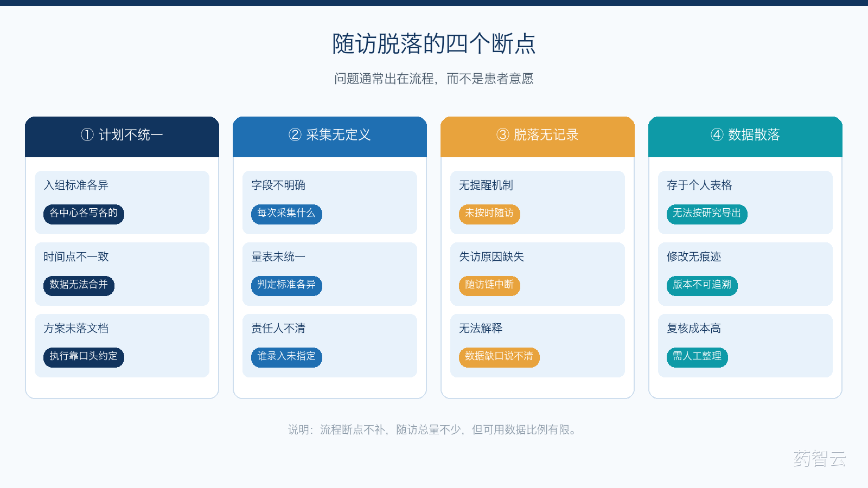868x488 pixels.
Task: Click the slide title 随访脱落的四个断点
Action: coord(434,43)
